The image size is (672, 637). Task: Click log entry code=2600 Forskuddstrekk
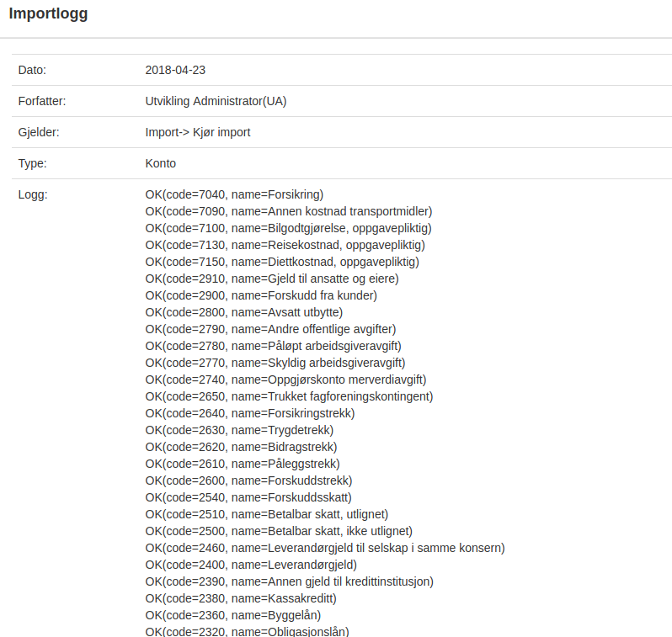(x=248, y=480)
